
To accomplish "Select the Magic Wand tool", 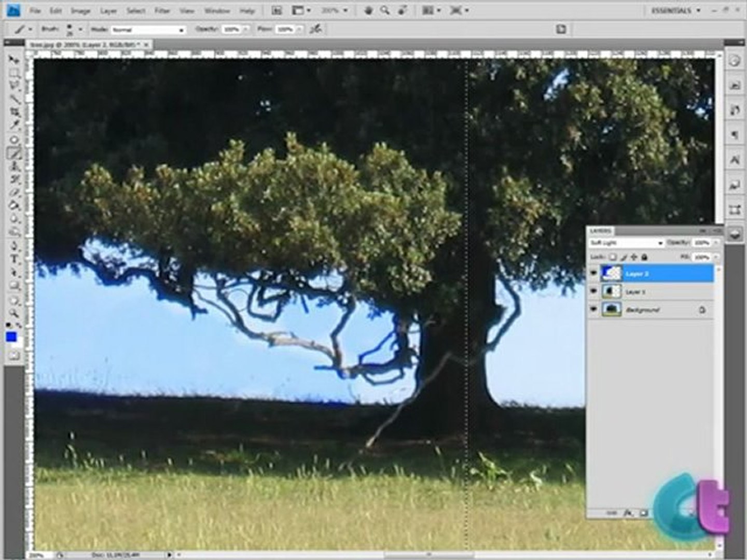I will 14,100.
